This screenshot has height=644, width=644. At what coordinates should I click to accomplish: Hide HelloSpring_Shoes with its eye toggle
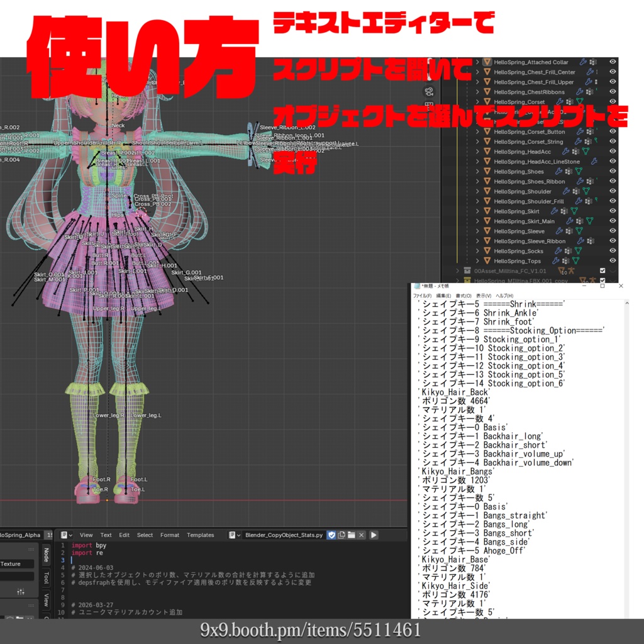pyautogui.click(x=613, y=171)
